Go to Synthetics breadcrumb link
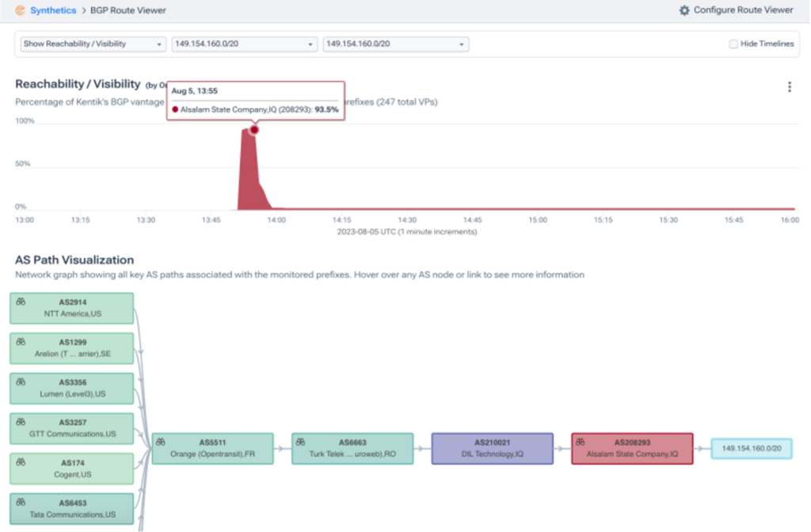This screenshot has width=811, height=532. [53, 10]
